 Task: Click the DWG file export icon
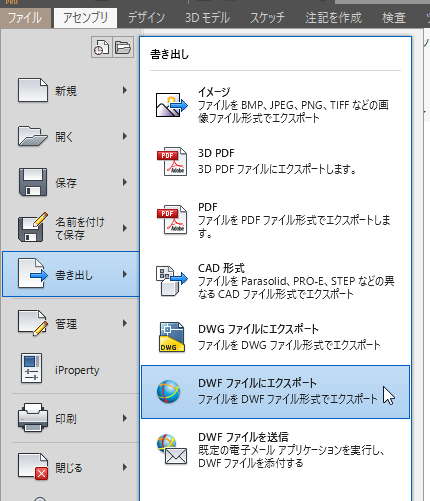click(x=172, y=337)
